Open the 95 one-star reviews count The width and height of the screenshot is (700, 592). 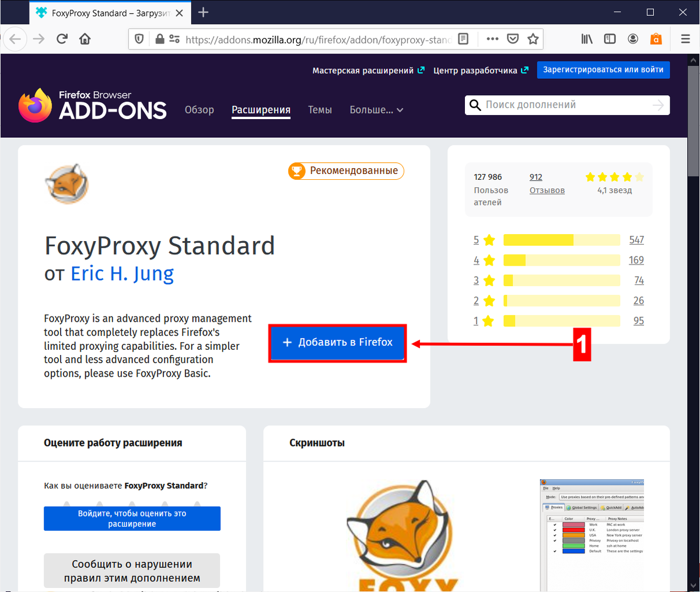point(639,321)
